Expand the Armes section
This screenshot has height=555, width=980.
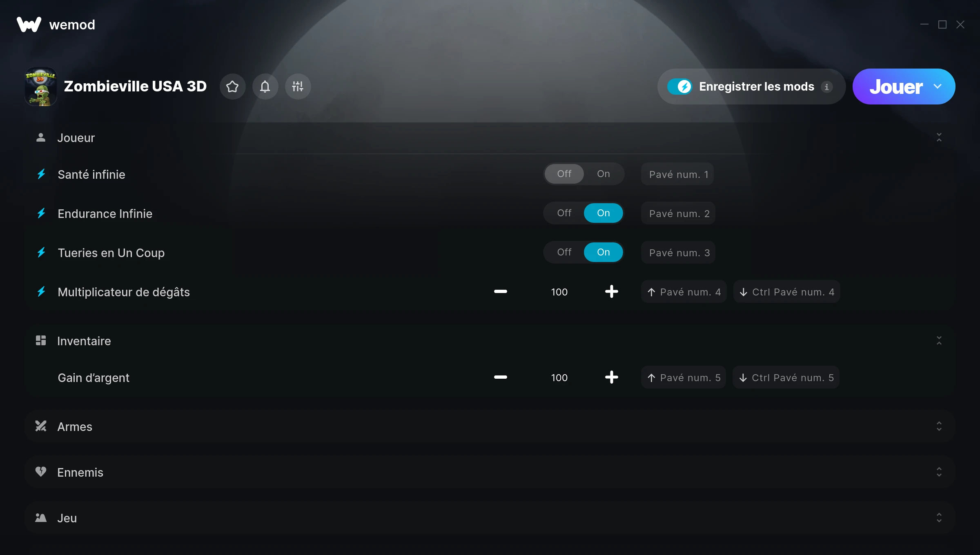pyautogui.click(x=490, y=426)
